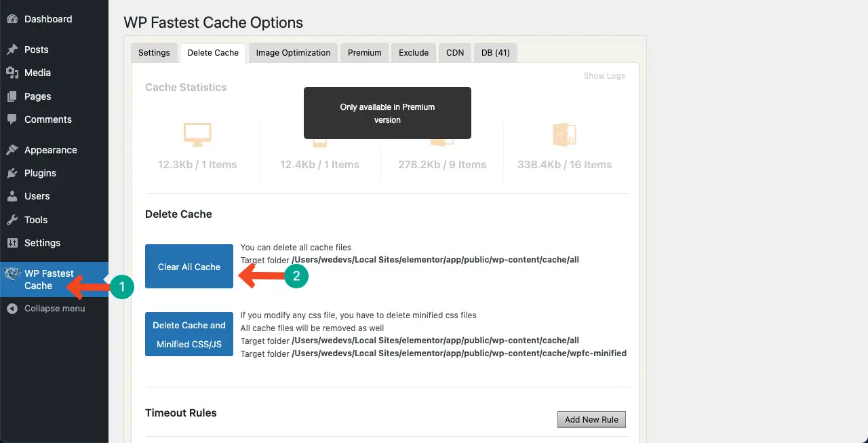Click the Collapse menu arrow icon

click(x=12, y=309)
